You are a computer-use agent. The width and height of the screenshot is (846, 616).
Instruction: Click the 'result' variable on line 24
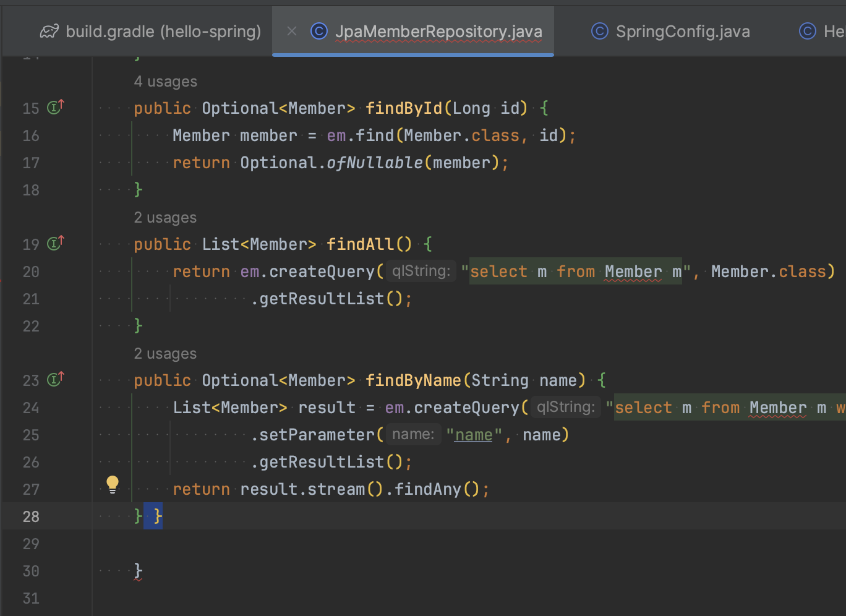coord(327,408)
